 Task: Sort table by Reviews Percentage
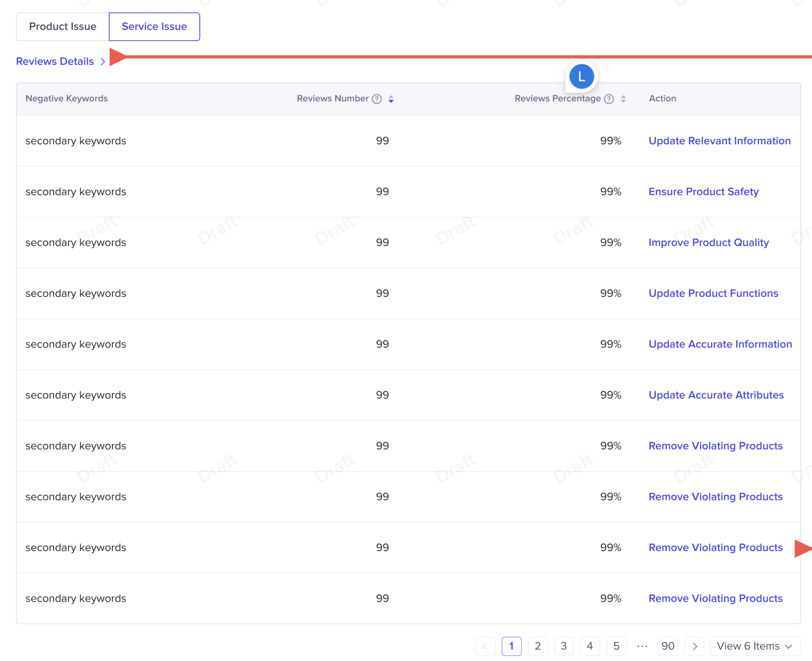tap(623, 99)
